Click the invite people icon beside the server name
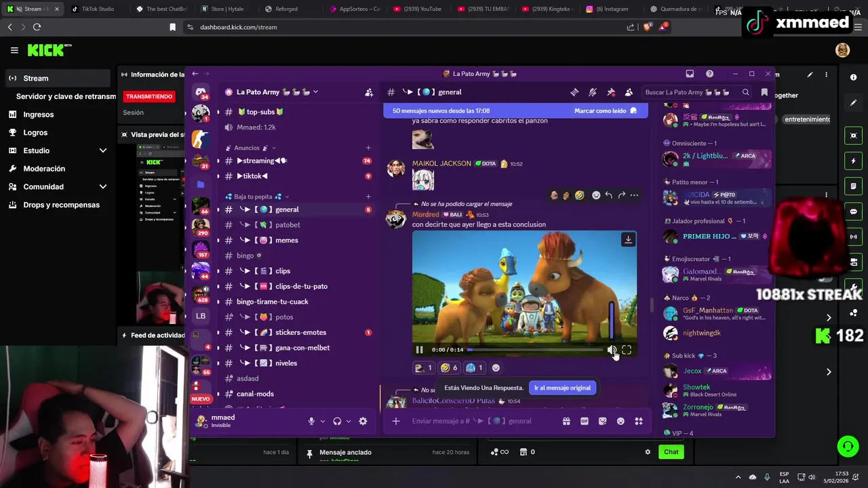Screen dimensions: 868x488 click(x=369, y=92)
